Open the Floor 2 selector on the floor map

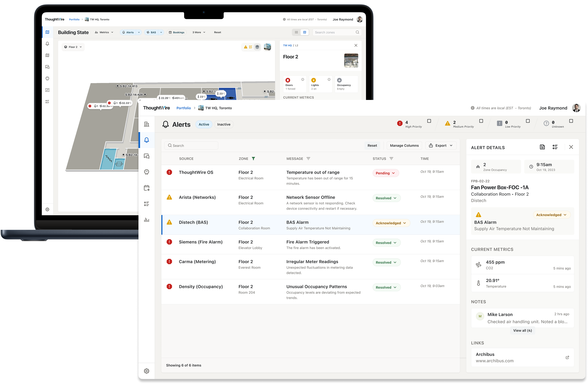click(x=73, y=47)
